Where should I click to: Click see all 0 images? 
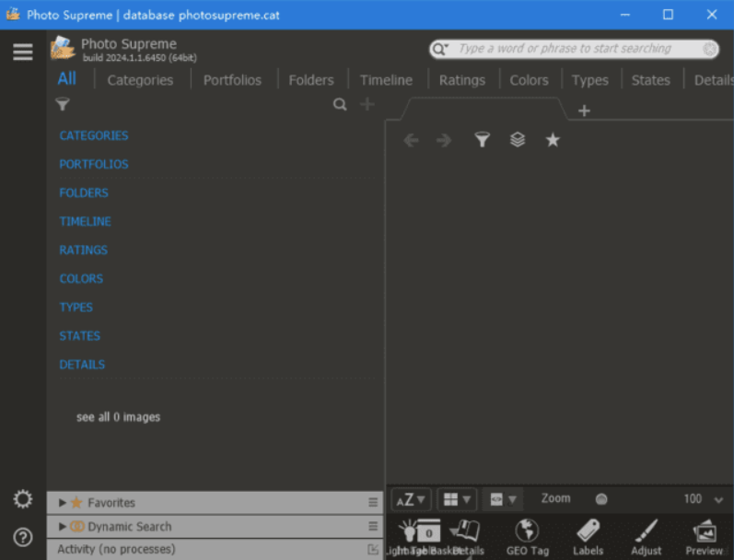click(x=119, y=416)
